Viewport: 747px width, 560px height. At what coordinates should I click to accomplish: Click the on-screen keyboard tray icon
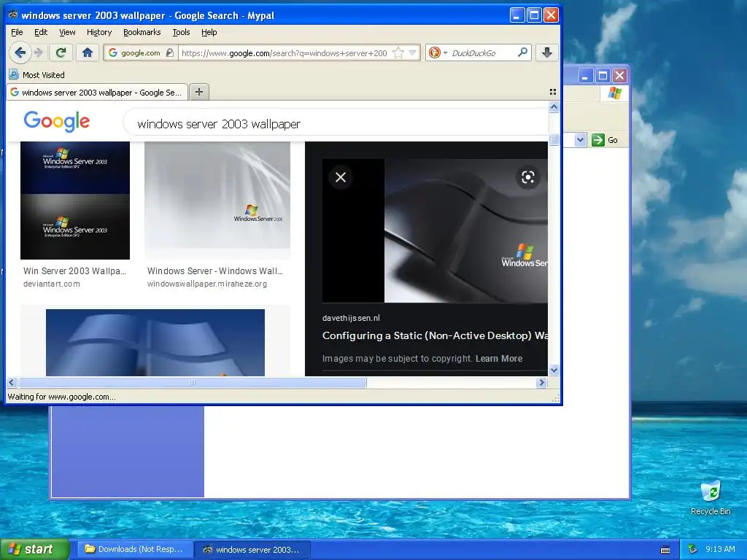[x=665, y=550]
